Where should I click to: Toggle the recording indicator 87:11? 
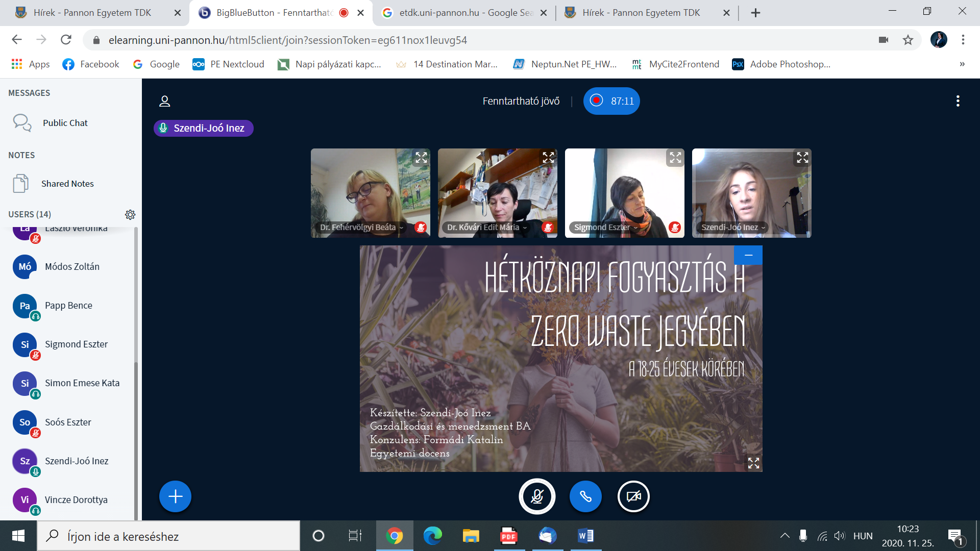pos(611,101)
